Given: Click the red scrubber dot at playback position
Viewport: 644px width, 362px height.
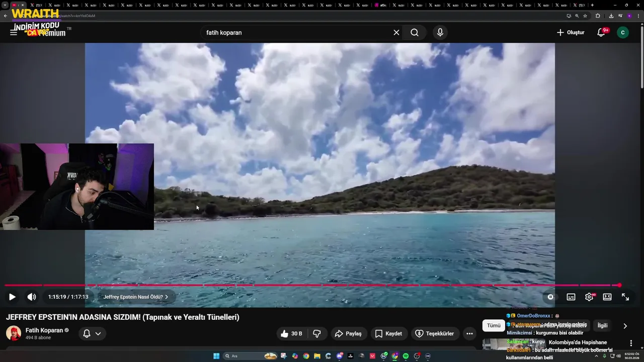Looking at the screenshot, I should click(x=619, y=285).
